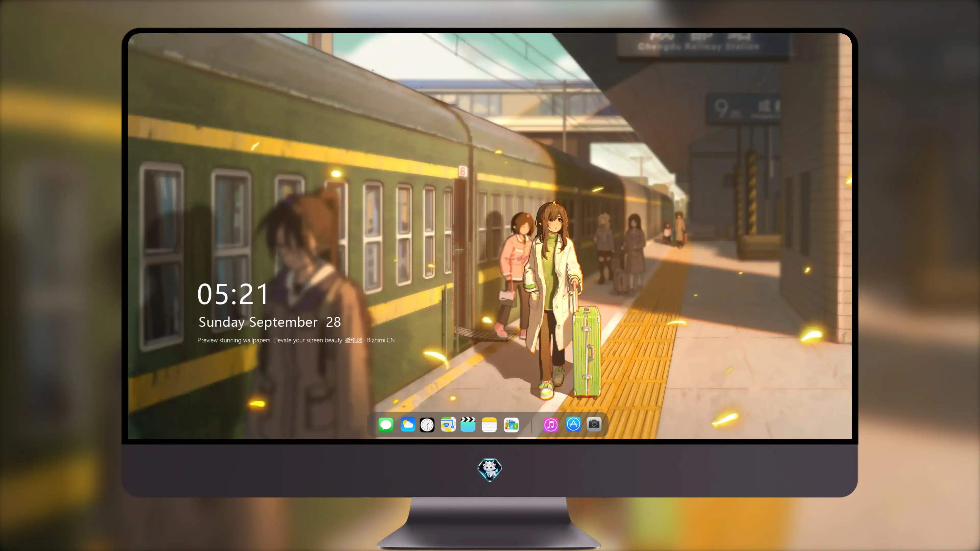The height and width of the screenshot is (551, 980).
Task: Click the dragon logo on the monitor chin
Action: 490,470
